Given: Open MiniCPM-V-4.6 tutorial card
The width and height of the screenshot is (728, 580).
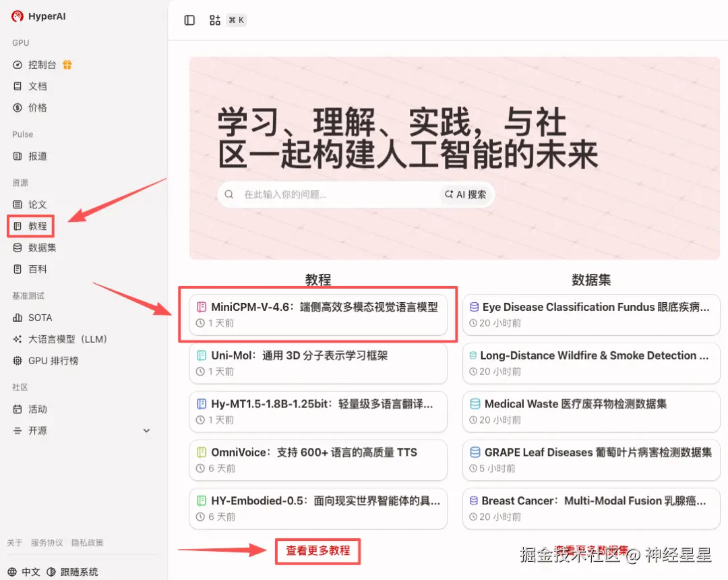Looking at the screenshot, I should tap(318, 314).
